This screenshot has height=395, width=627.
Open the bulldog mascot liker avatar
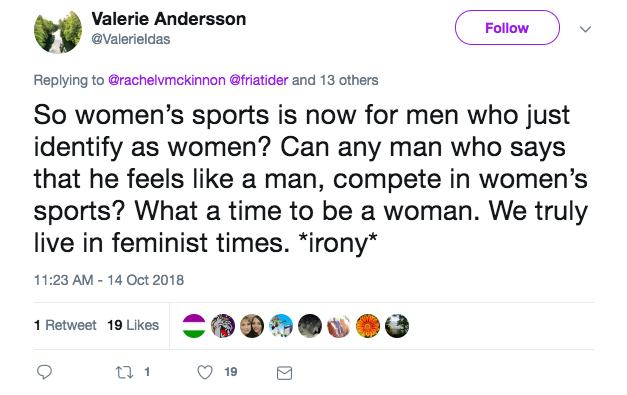click(x=223, y=326)
